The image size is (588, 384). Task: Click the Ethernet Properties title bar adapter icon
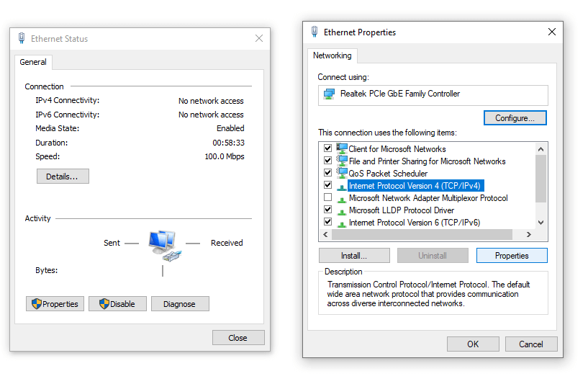click(315, 32)
